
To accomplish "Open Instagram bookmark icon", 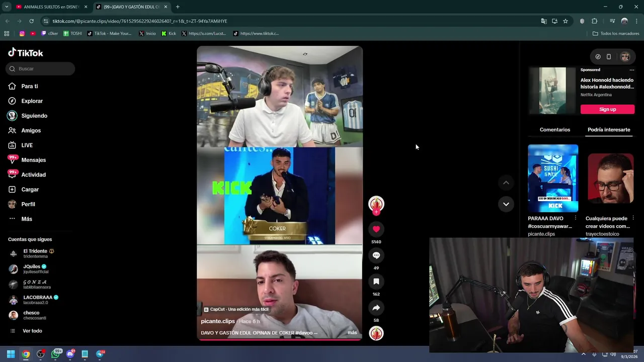I will point(22,34).
